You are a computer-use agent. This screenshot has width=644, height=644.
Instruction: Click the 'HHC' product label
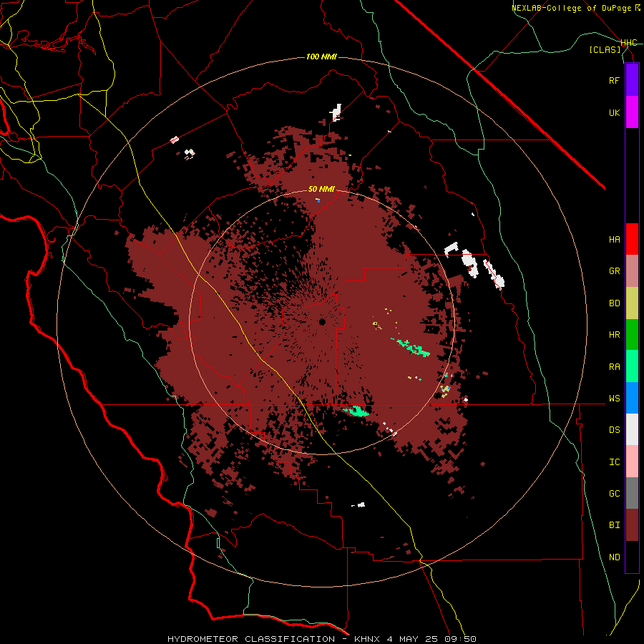pos(629,43)
